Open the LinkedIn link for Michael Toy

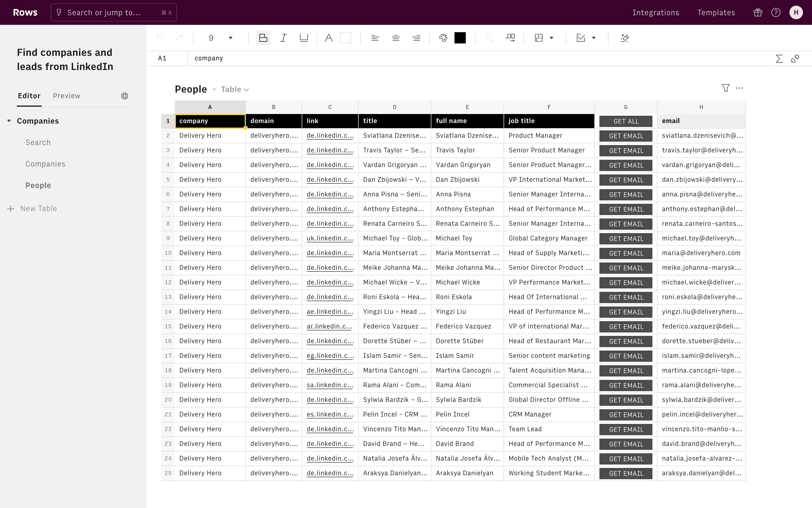(x=330, y=238)
